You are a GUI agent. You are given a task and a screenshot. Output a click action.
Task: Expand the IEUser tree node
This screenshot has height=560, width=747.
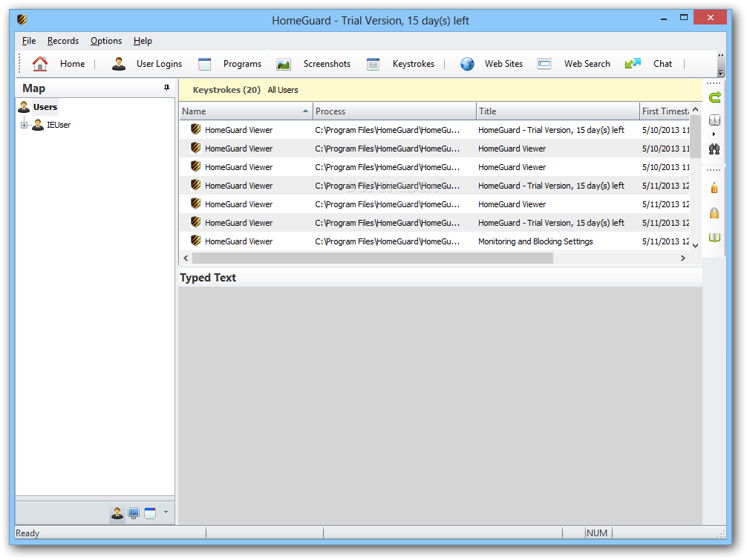[x=24, y=126]
